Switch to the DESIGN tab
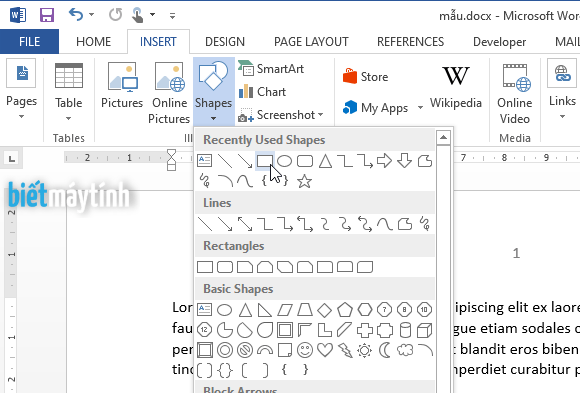Viewport: 580px width, 393px height. pos(225,42)
